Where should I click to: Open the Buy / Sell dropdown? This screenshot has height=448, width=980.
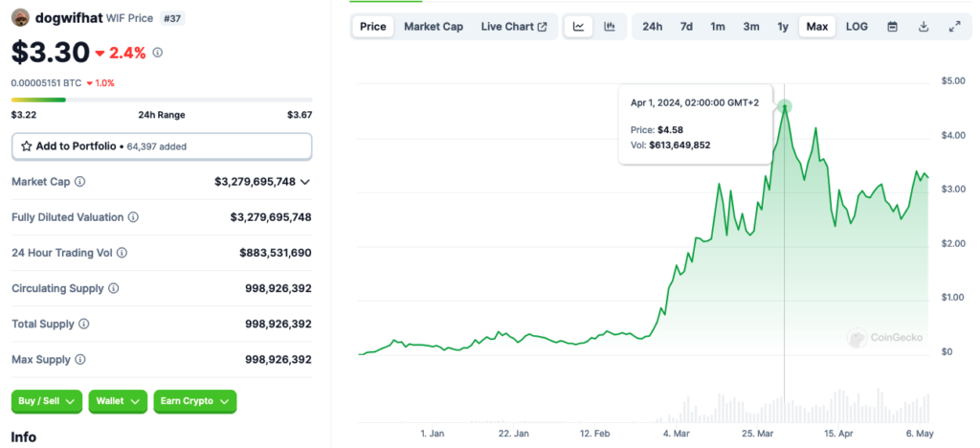pos(47,401)
